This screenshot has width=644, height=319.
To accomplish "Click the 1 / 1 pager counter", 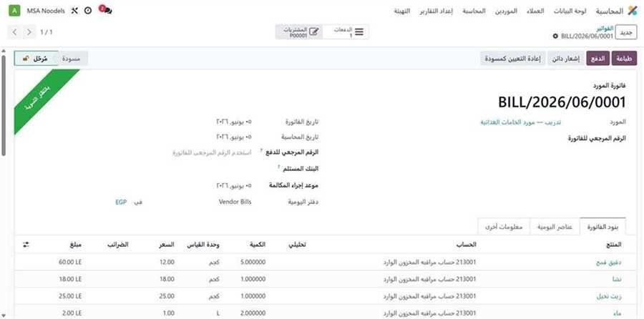I will coord(46,32).
